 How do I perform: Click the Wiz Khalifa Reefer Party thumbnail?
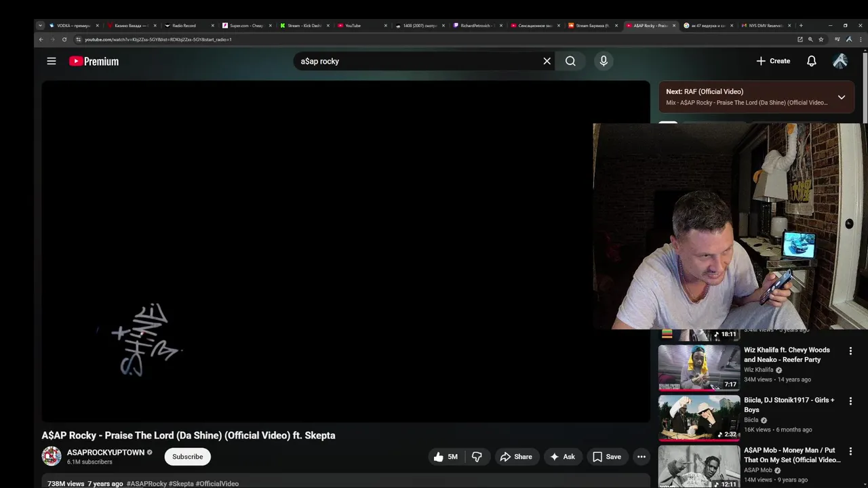(699, 368)
